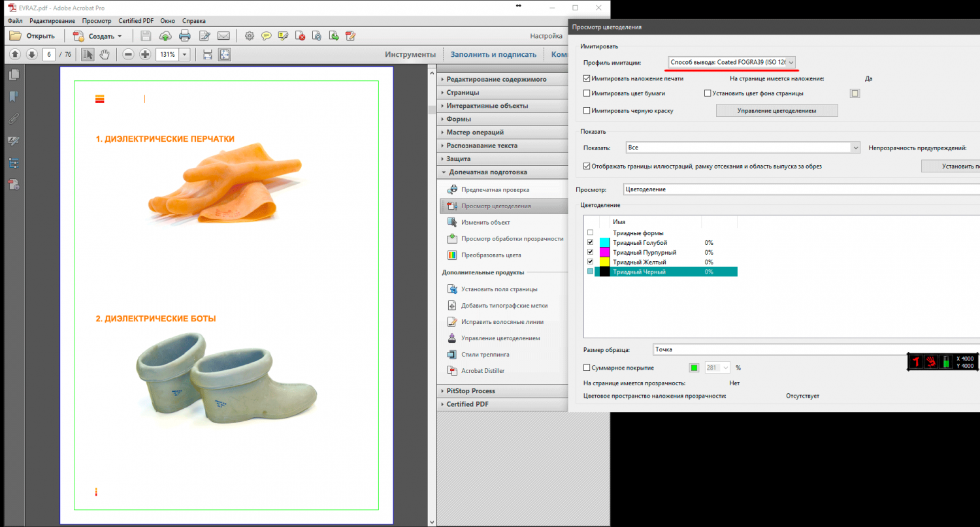Open the bookmarks side panel
This screenshot has width=980, height=527.
coord(13,97)
